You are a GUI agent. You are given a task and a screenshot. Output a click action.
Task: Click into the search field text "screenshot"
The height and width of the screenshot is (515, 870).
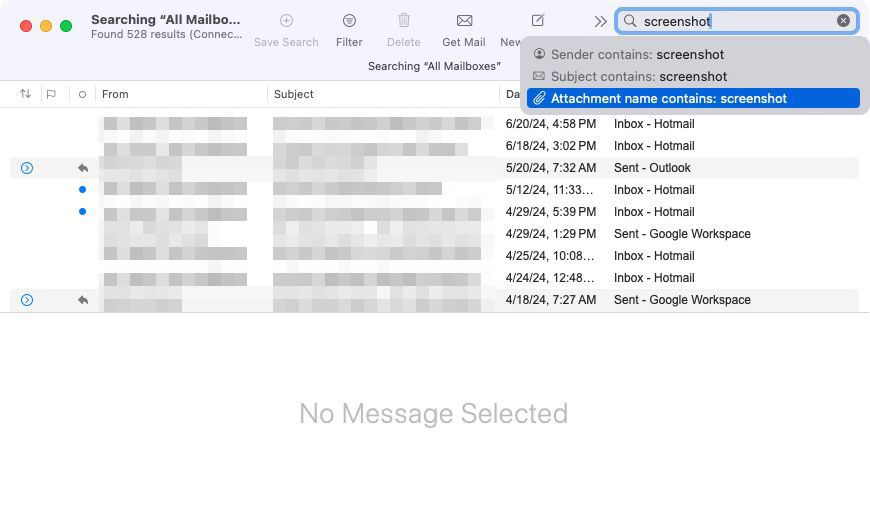click(677, 21)
